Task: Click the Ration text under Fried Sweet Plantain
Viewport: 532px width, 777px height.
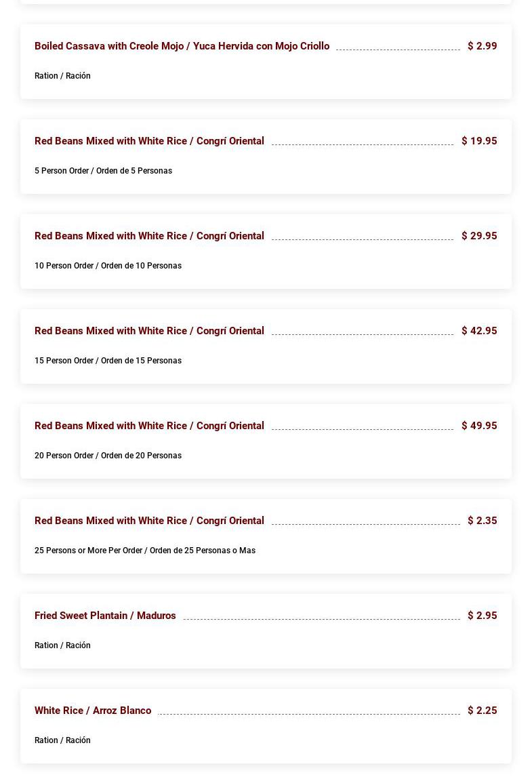Action: [x=62, y=645]
